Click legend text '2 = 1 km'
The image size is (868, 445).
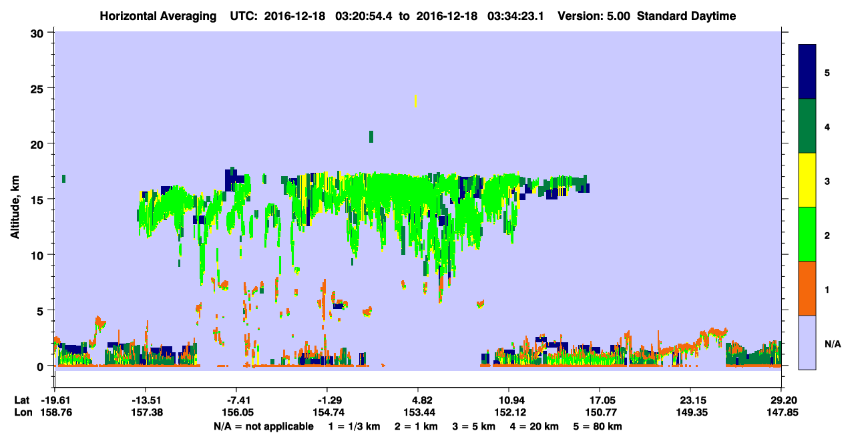pyautogui.click(x=417, y=426)
